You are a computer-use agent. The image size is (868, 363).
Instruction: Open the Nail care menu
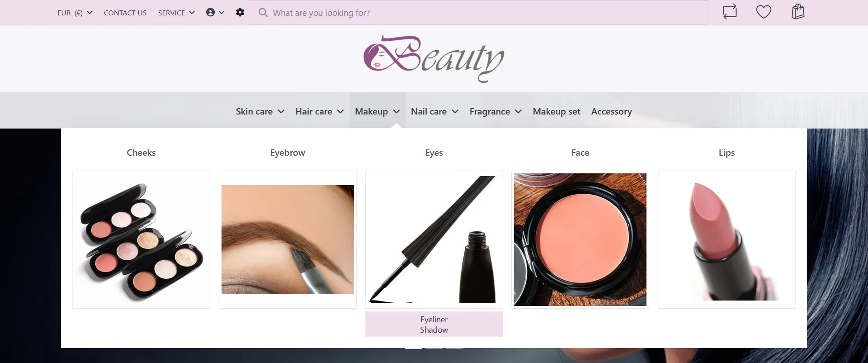pos(435,111)
